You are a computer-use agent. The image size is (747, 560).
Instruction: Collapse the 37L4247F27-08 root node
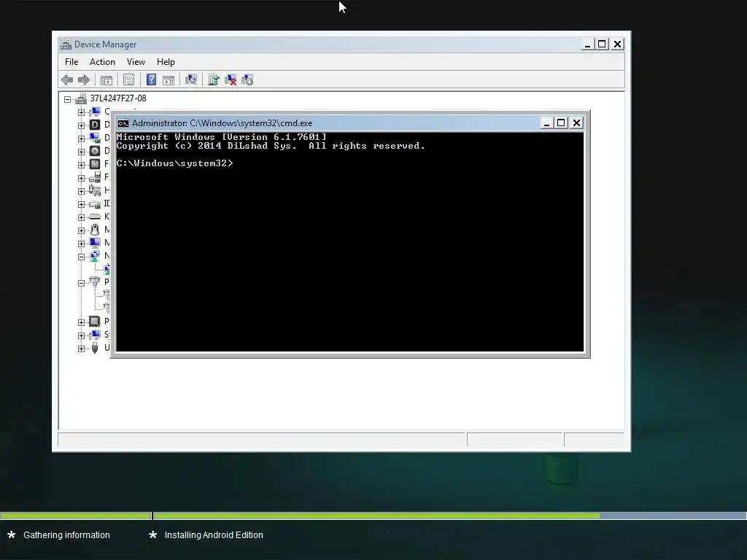[68, 99]
